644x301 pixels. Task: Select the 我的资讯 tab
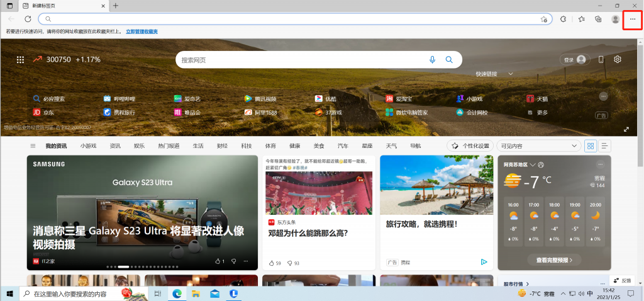tap(56, 146)
